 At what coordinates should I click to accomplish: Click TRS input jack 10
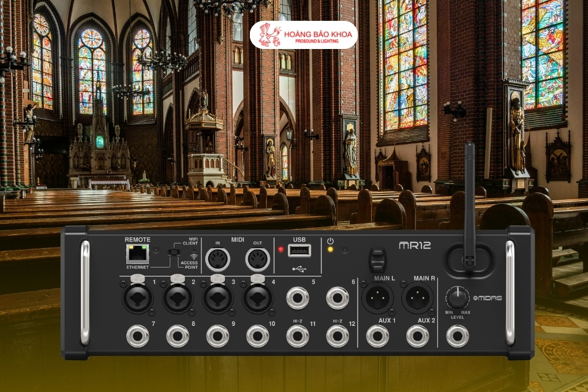click(258, 336)
